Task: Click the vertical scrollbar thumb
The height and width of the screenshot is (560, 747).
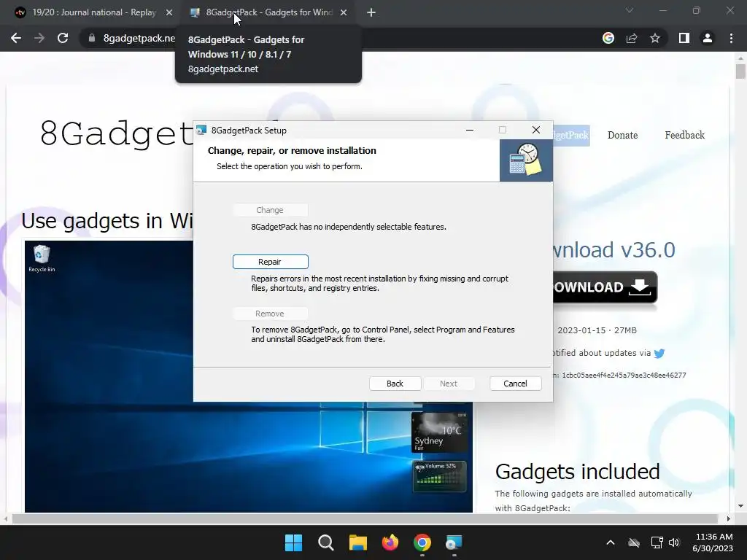Action: [740, 71]
